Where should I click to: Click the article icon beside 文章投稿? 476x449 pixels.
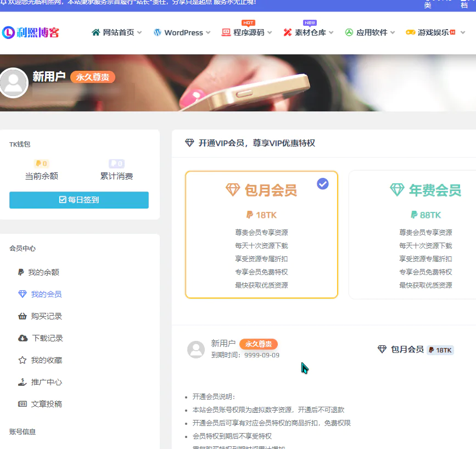click(22, 404)
